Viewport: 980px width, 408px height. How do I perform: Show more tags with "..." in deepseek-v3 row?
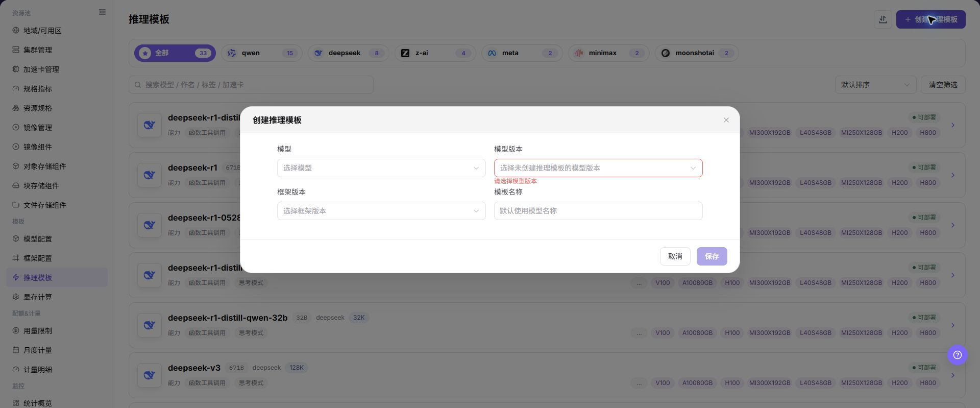[639, 383]
